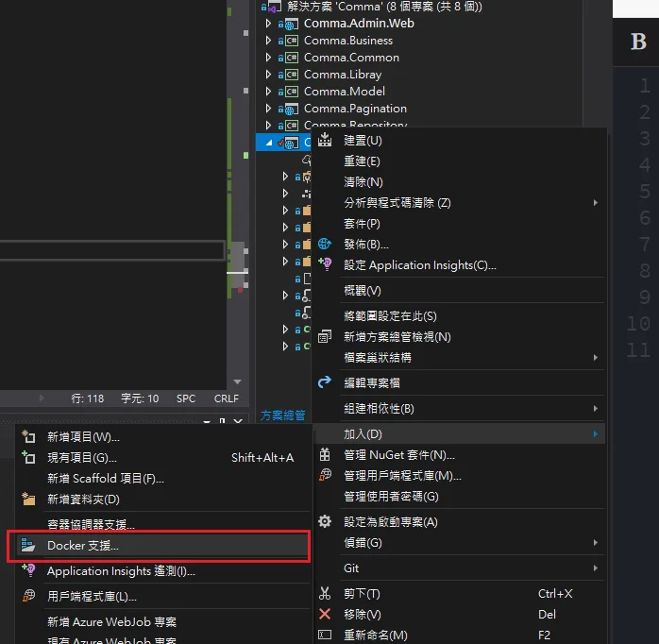
Task: Expand the Comma.Model project node
Action: (x=268, y=92)
